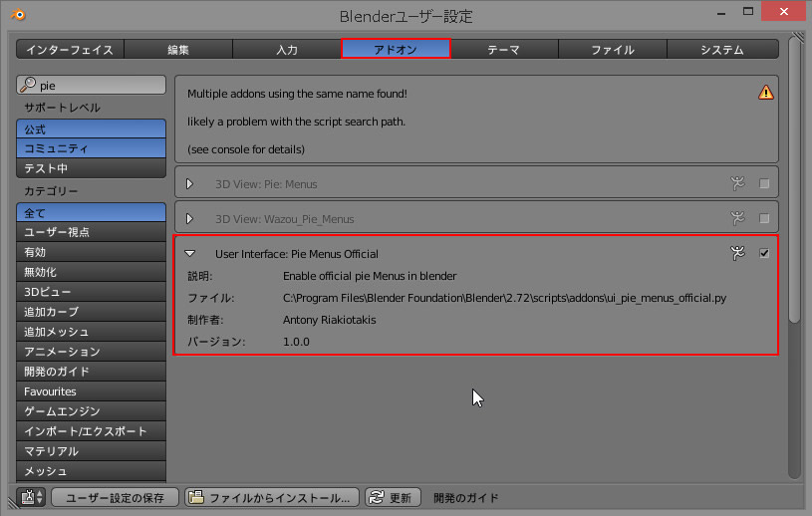812x516 pixels.
Task: Click the vertical scrollbar on the right
Action: [794, 181]
